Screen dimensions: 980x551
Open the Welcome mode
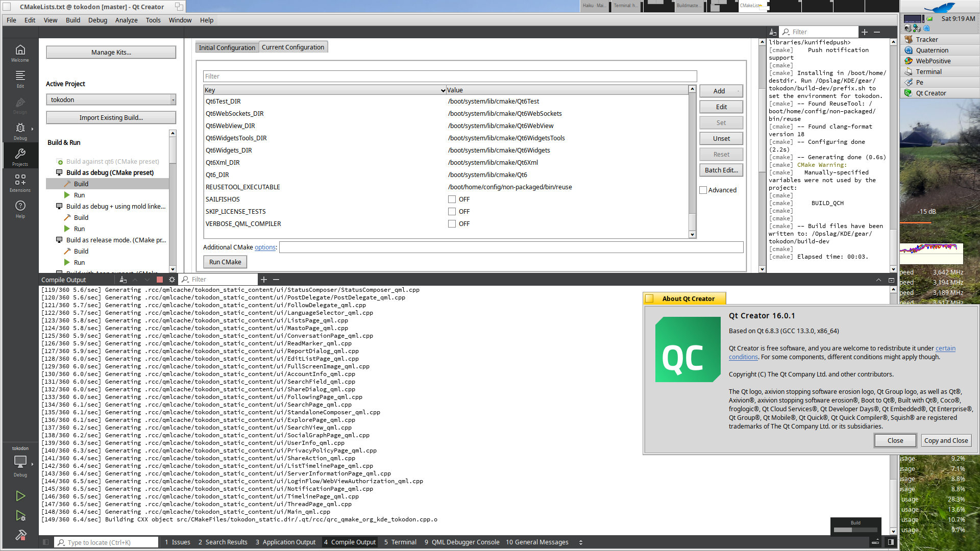[x=20, y=53]
